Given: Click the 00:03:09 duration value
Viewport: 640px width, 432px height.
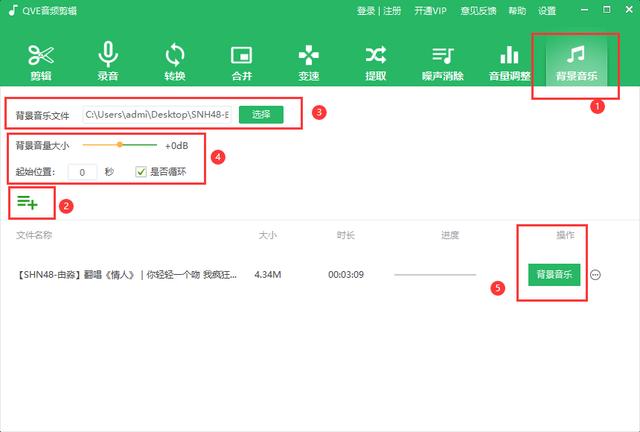Looking at the screenshot, I should (x=346, y=275).
